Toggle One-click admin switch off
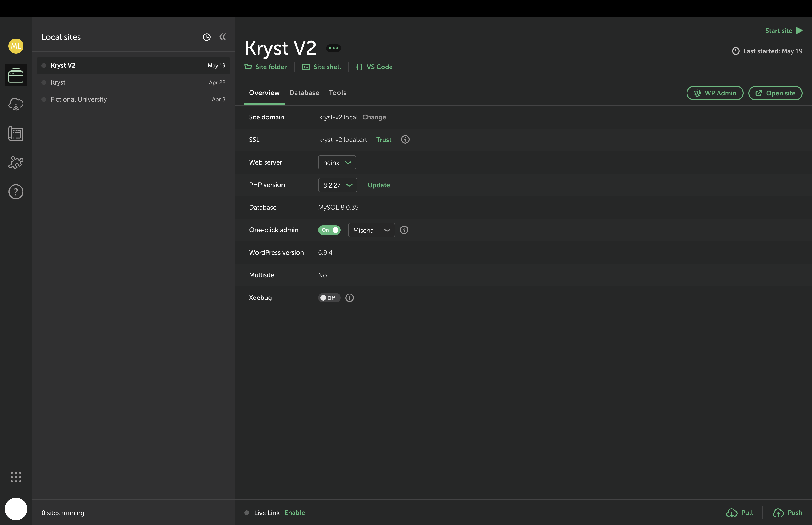This screenshot has width=812, height=525. click(329, 230)
